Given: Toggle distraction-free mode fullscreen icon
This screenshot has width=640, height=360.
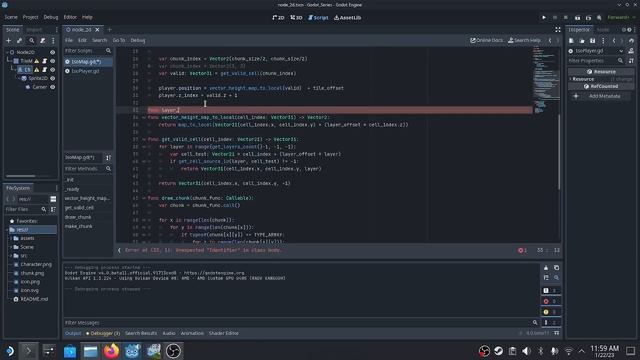Looking at the screenshot, I should 558,29.
